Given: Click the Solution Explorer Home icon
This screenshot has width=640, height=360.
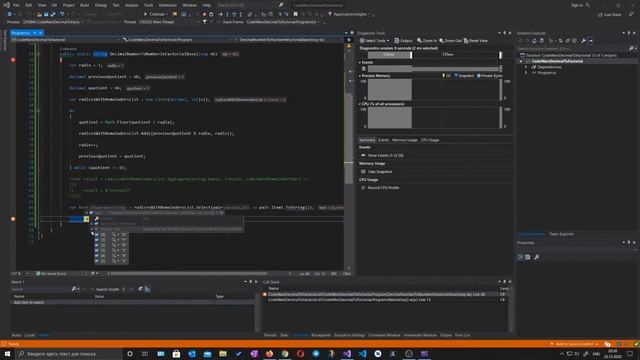Looking at the screenshot, I should (534, 41).
